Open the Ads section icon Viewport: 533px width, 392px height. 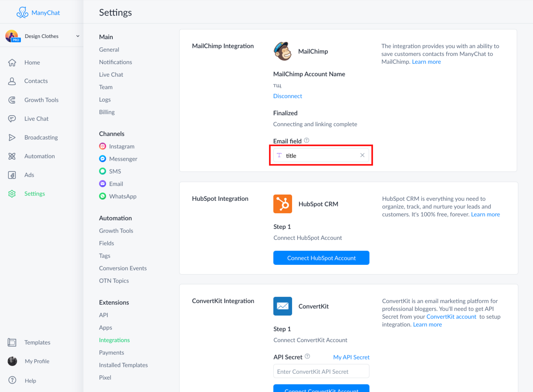point(12,175)
